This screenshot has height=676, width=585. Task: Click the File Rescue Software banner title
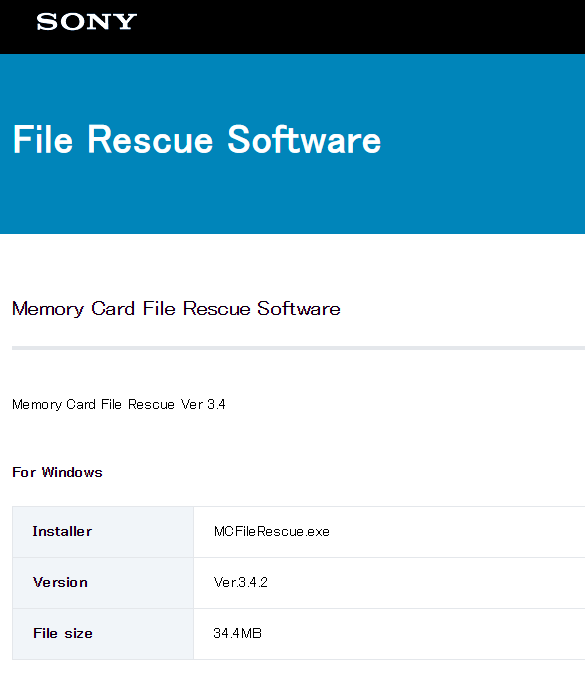tap(197, 139)
